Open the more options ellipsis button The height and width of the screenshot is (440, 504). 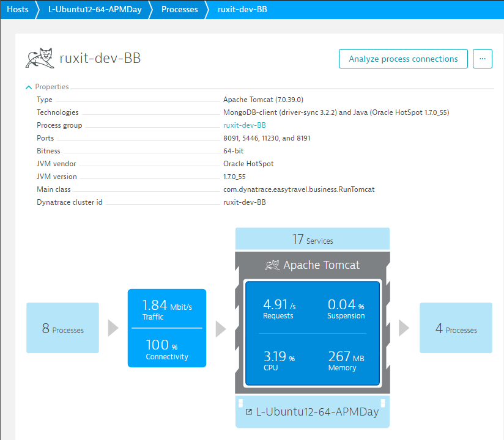483,59
